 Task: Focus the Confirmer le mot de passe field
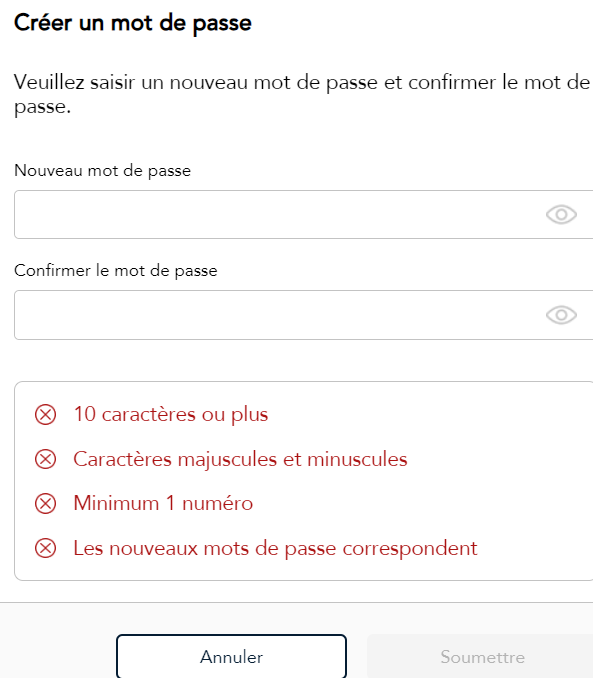[x=304, y=315]
